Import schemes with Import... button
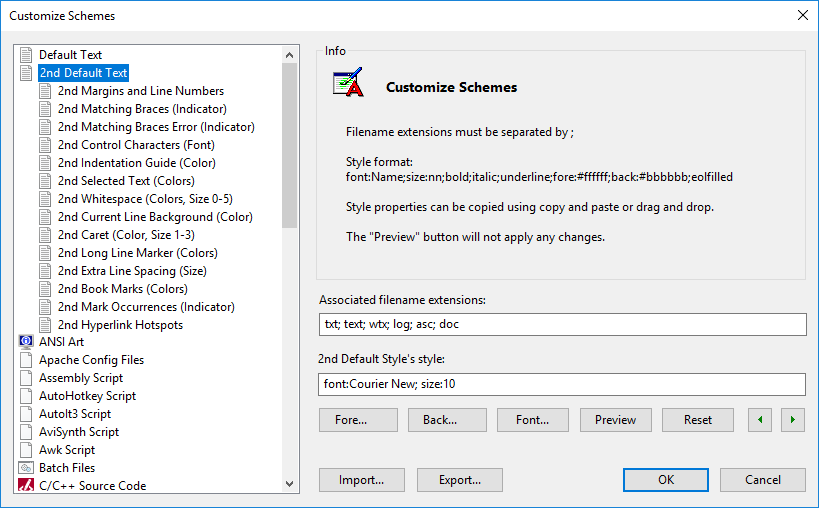 click(x=362, y=480)
